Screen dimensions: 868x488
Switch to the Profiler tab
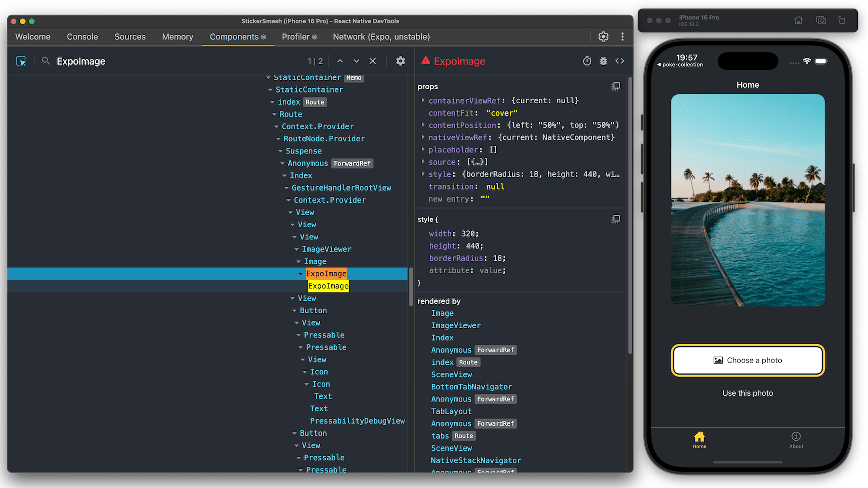click(x=296, y=37)
